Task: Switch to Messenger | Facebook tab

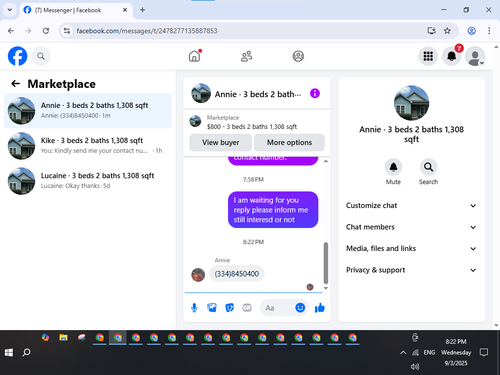Action: point(76,10)
